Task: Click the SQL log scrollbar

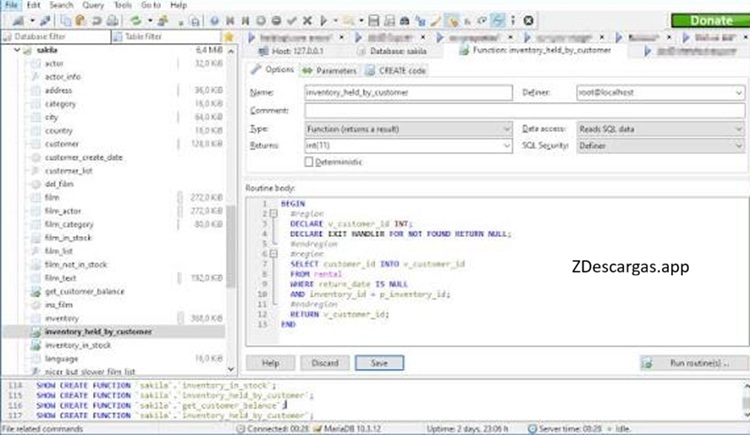Action: click(746, 402)
